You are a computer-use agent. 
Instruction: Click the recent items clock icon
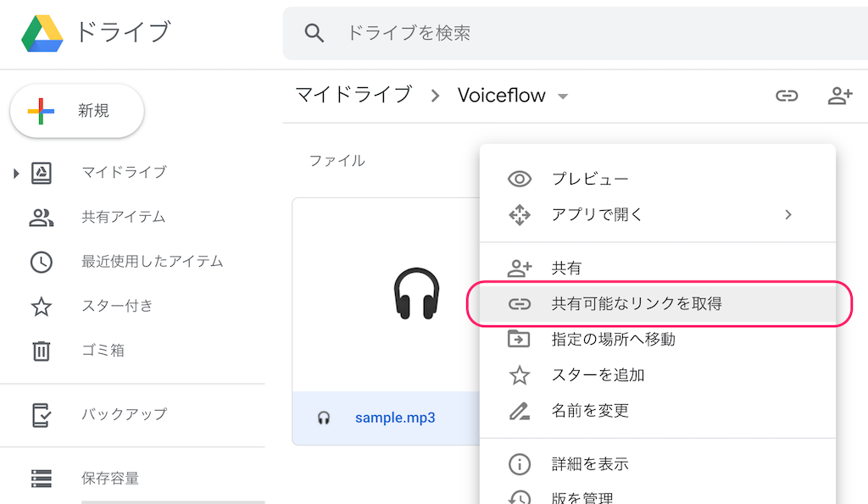click(x=42, y=262)
